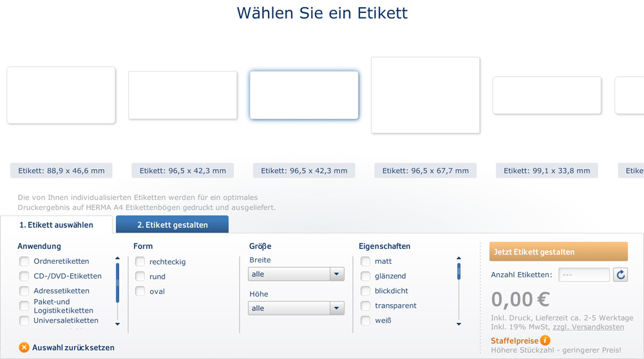Choose the 96,5 x 67,7 mm label thumbnail

(426, 95)
